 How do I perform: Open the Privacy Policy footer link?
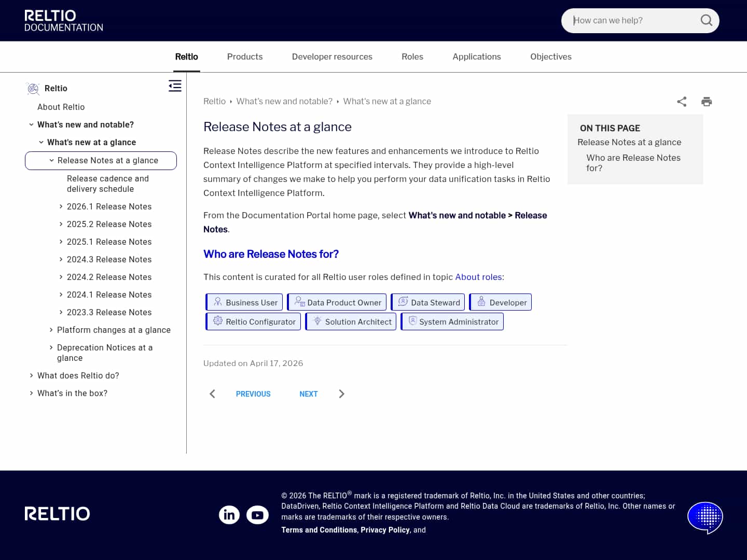point(385,530)
